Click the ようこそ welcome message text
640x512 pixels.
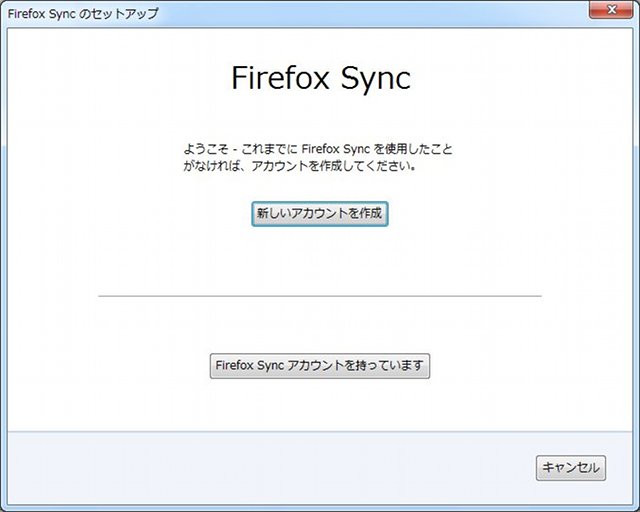click(x=318, y=157)
